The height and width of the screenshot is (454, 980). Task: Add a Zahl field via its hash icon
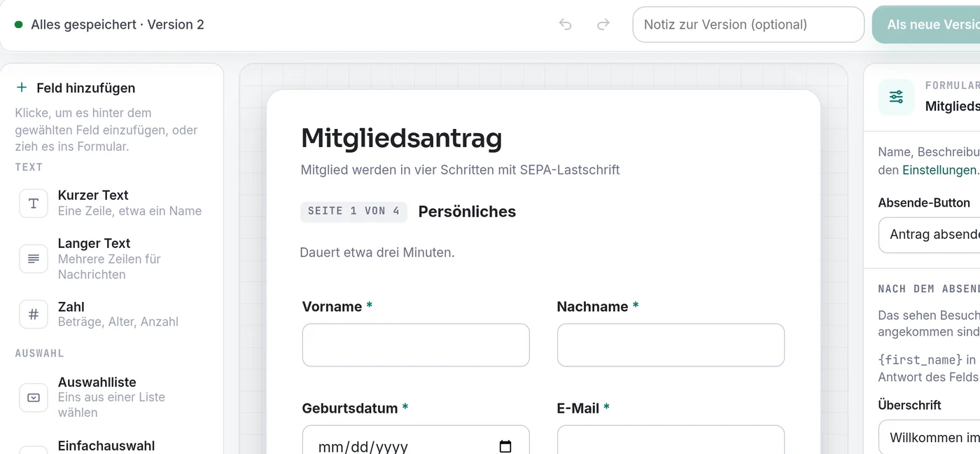point(34,315)
